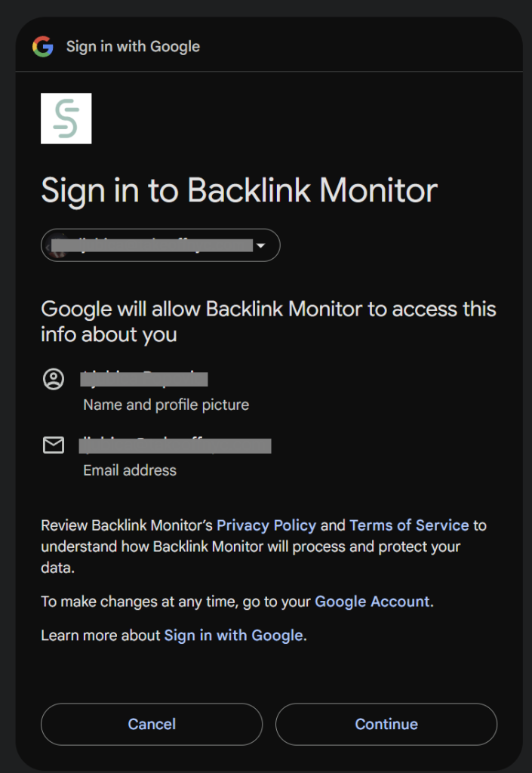Open Backlink Monitor's Privacy Policy link
The width and height of the screenshot is (532, 773).
point(266,525)
